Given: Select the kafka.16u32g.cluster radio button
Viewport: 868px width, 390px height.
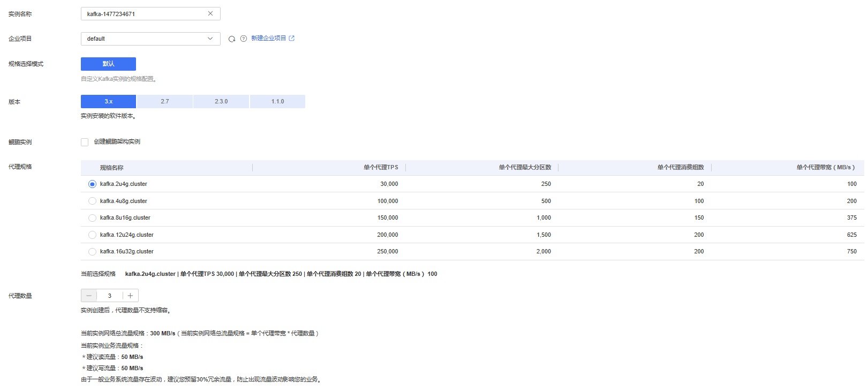Looking at the screenshot, I should pos(92,252).
